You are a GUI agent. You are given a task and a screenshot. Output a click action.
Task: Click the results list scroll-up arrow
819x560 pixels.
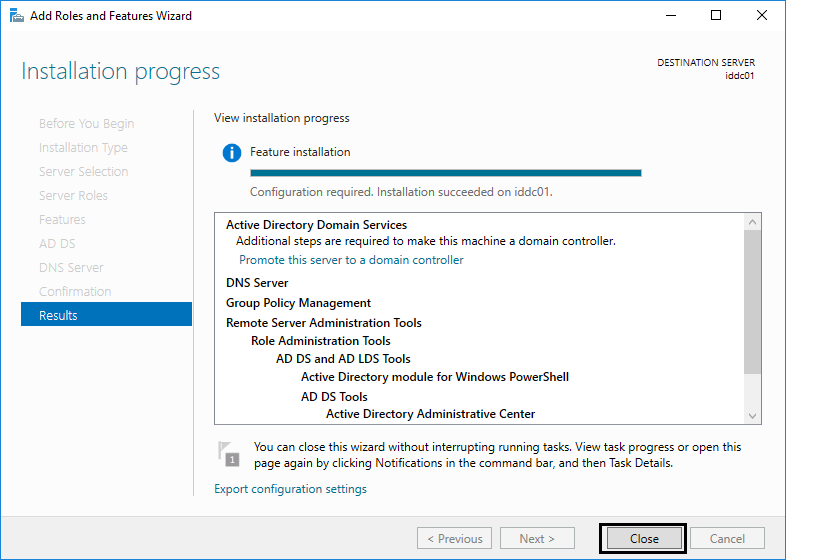pos(752,222)
